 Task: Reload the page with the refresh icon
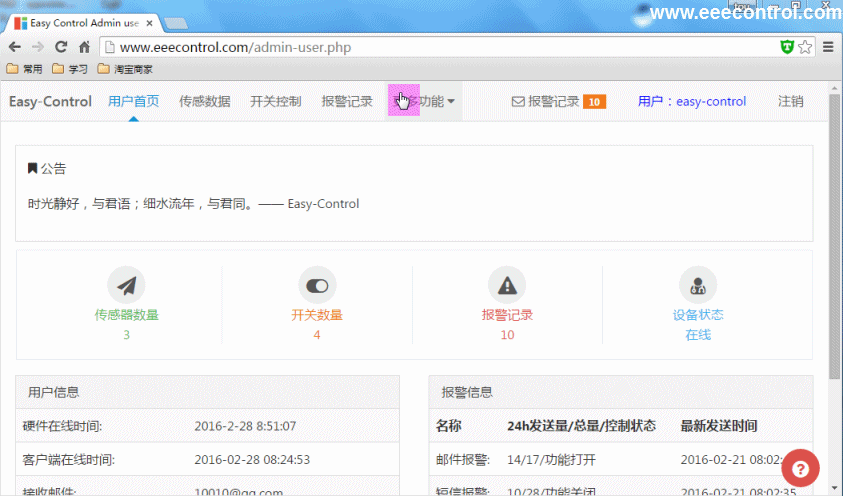(61, 47)
